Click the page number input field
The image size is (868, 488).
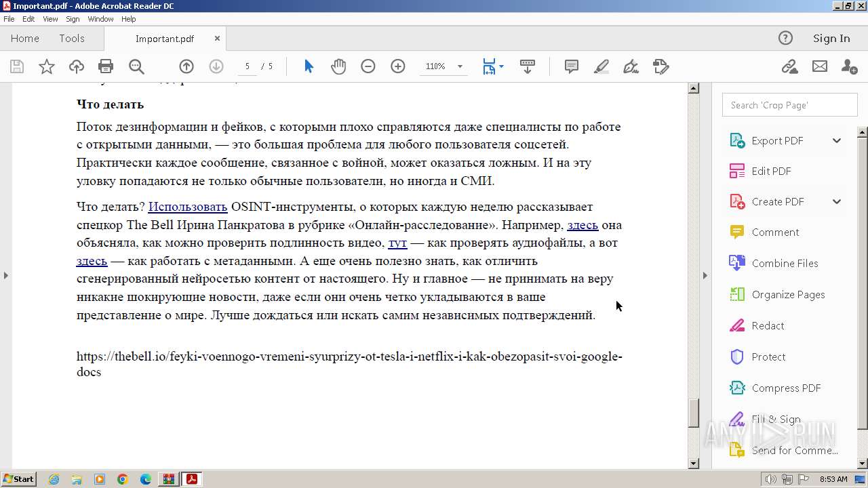click(248, 66)
